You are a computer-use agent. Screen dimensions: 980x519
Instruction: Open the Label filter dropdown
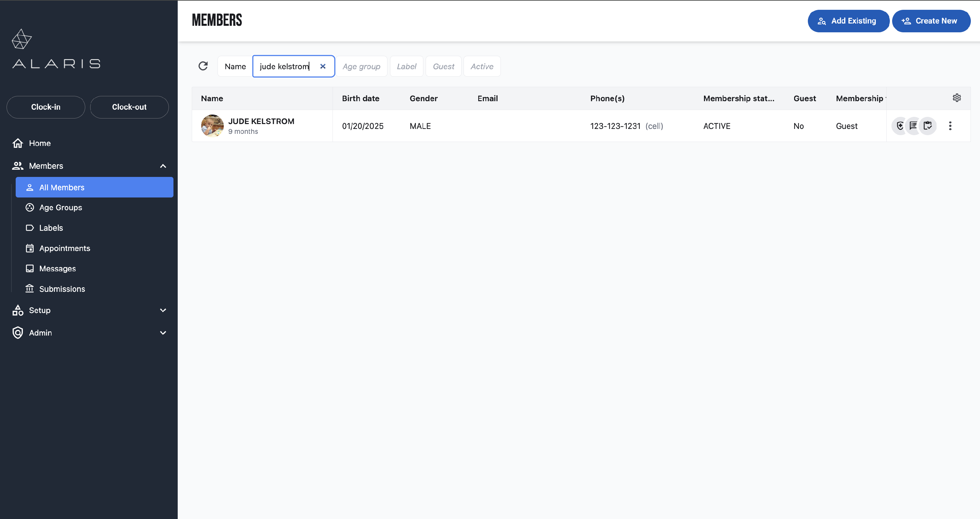(x=406, y=66)
